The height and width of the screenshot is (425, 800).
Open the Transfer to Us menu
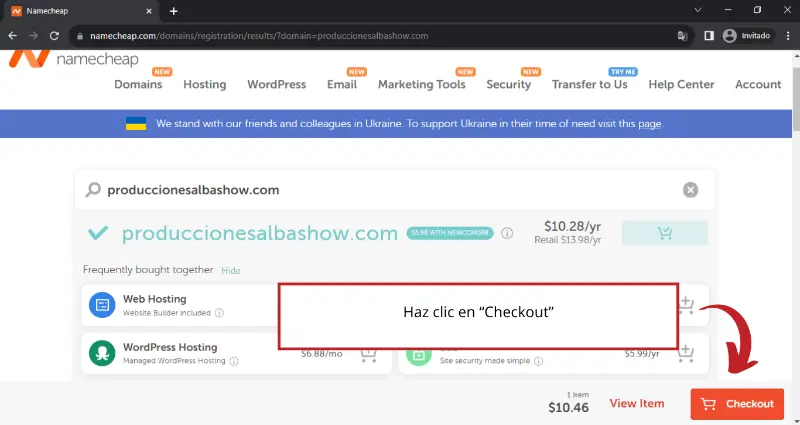click(589, 84)
